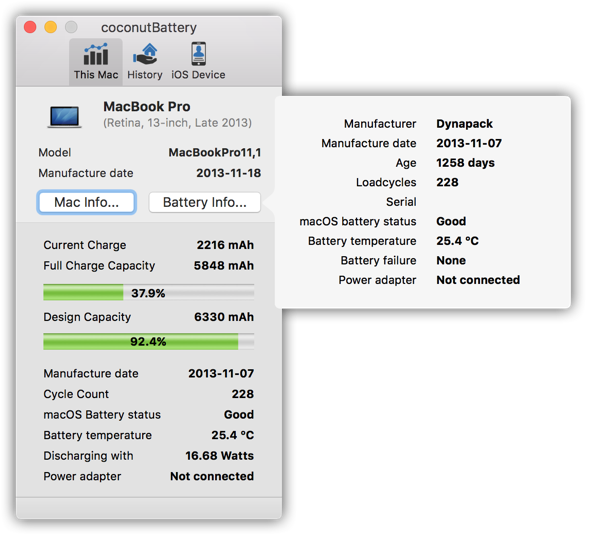
Task: Click the 2216 mAh current charge value
Action: click(225, 245)
